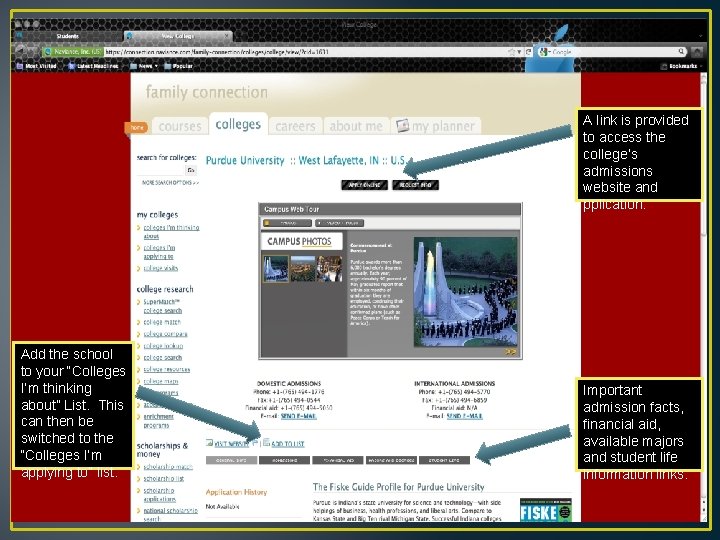Click the Naviance site identity badge

(x=73, y=52)
